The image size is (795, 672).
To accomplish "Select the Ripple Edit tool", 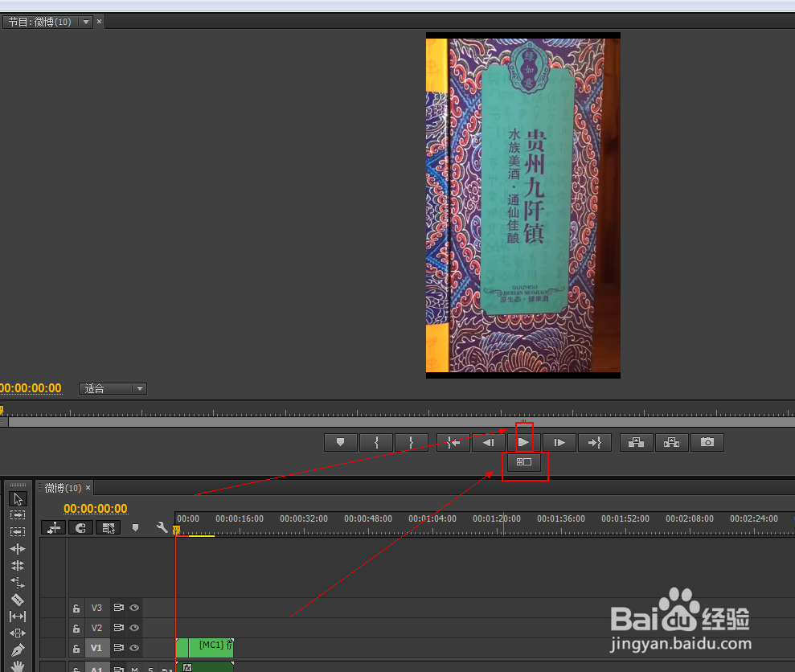I will pyautogui.click(x=18, y=549).
